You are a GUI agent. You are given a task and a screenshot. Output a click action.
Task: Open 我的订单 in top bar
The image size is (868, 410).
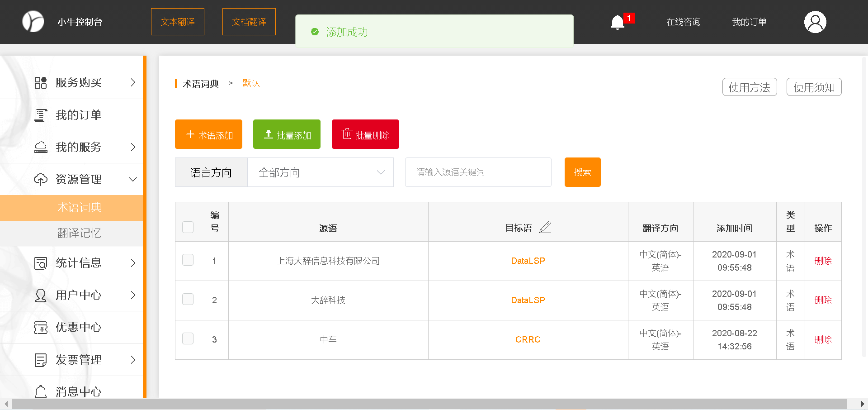click(x=750, y=22)
